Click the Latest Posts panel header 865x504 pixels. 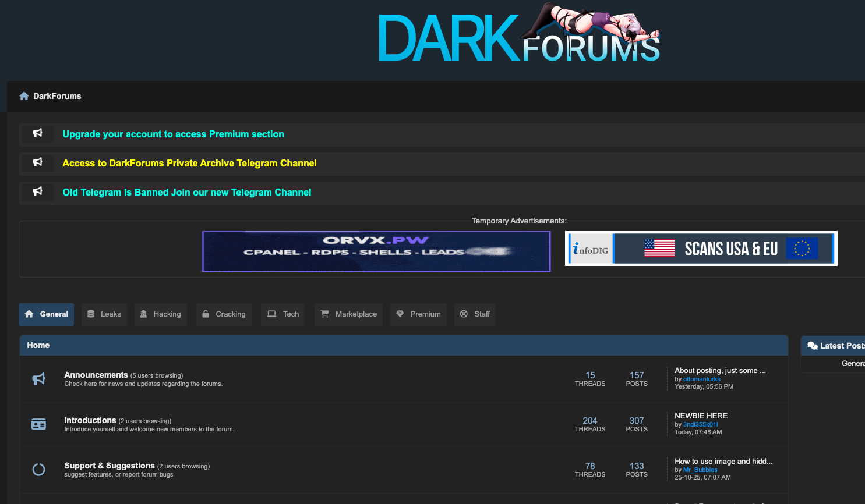(x=833, y=346)
